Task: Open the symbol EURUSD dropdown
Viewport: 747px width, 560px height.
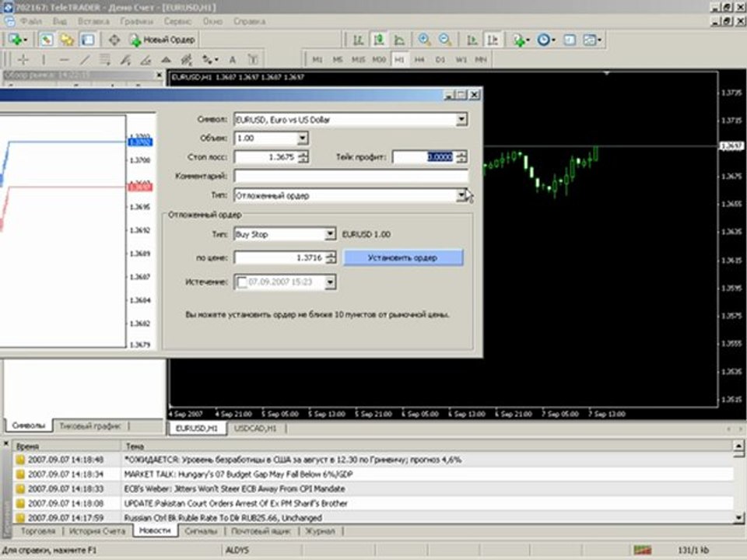Action: coord(461,119)
